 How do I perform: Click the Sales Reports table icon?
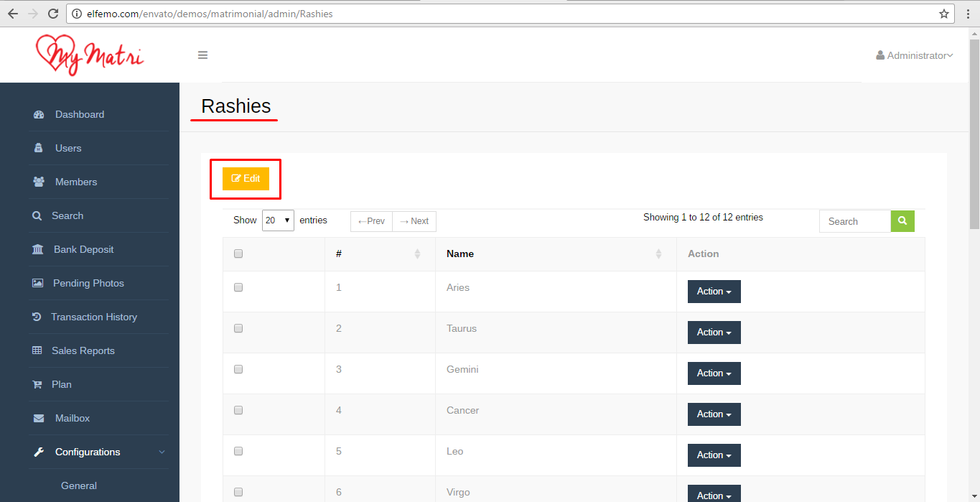(x=37, y=351)
